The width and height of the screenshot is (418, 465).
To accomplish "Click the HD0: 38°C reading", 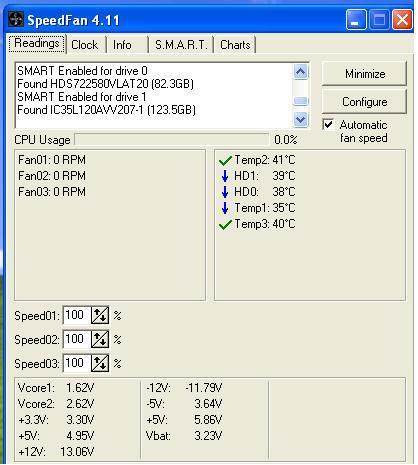I will click(x=265, y=192).
